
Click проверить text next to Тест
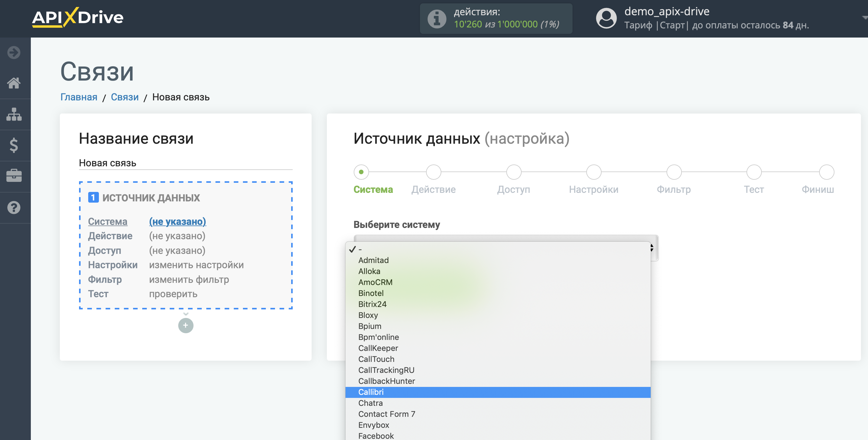173,294
